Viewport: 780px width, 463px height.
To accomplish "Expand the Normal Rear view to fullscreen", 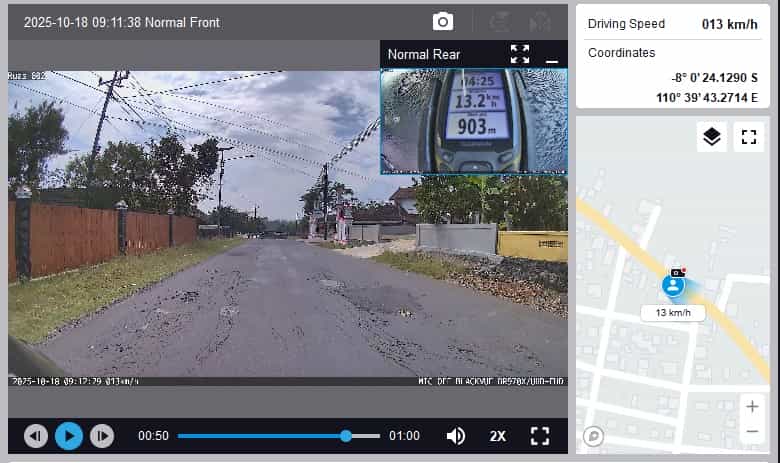I will (x=519, y=54).
